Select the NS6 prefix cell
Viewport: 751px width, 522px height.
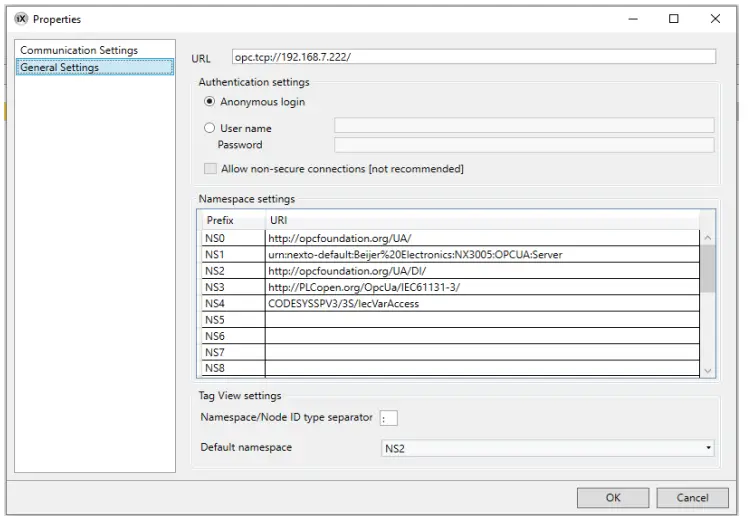pos(233,336)
